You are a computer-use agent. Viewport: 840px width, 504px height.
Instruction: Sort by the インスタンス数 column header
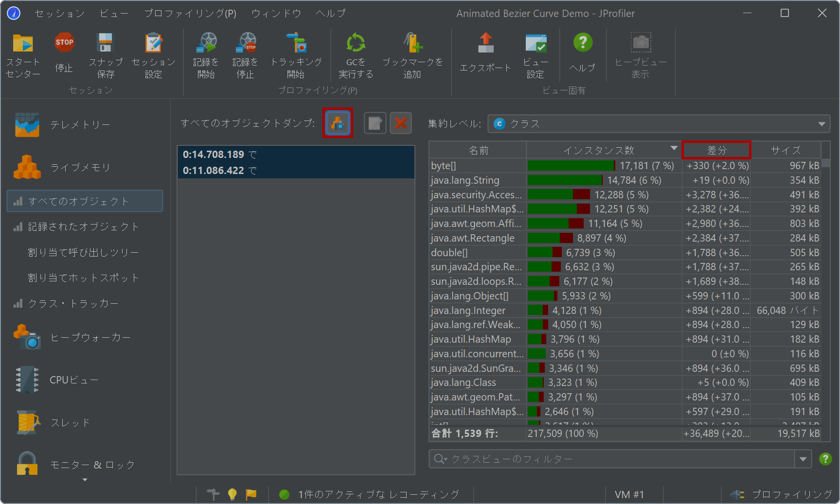604,150
